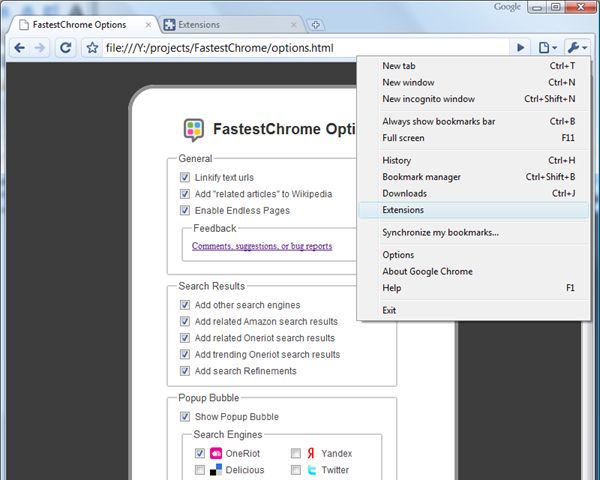Reload the page using refresh icon
600x480 pixels.
pos(65,48)
